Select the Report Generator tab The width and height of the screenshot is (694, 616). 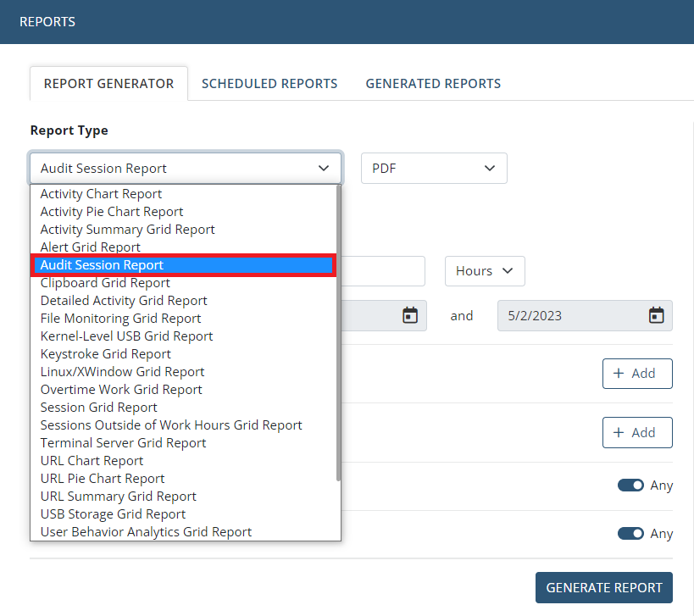click(108, 83)
